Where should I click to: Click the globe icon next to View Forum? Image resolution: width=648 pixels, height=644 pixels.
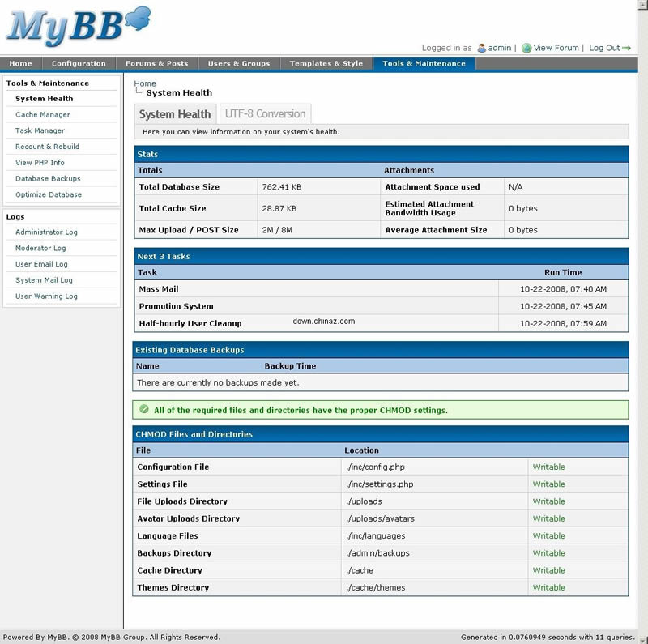pyautogui.click(x=527, y=47)
